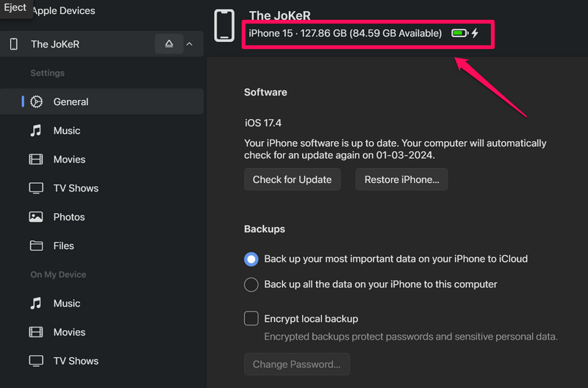The height and width of the screenshot is (388, 588).
Task: Click the Movies film strip icon under Settings
Action: [x=36, y=159]
